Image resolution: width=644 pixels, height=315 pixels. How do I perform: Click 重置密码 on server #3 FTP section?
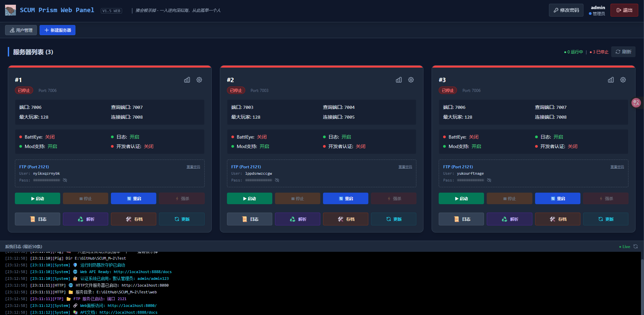click(617, 167)
